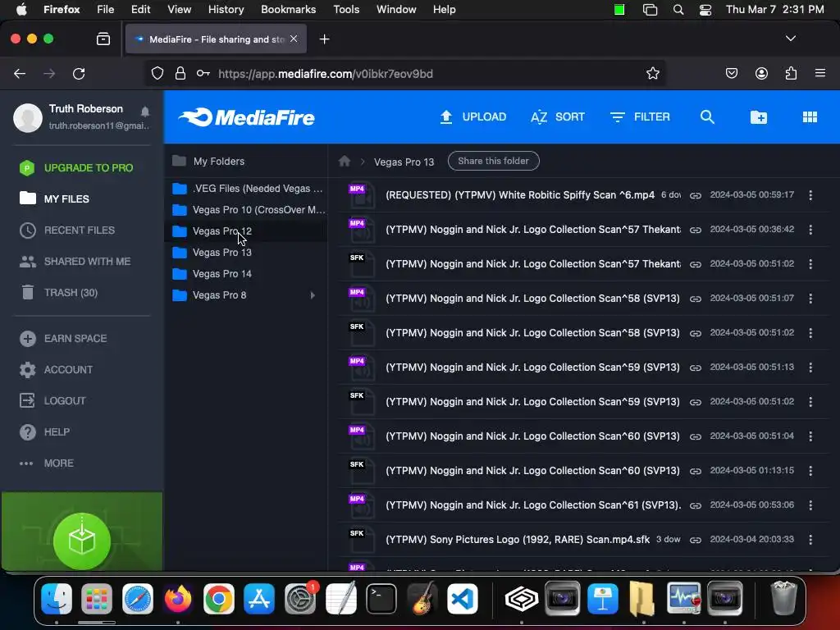
Task: Open HELP in sidebar
Action: pos(57,431)
